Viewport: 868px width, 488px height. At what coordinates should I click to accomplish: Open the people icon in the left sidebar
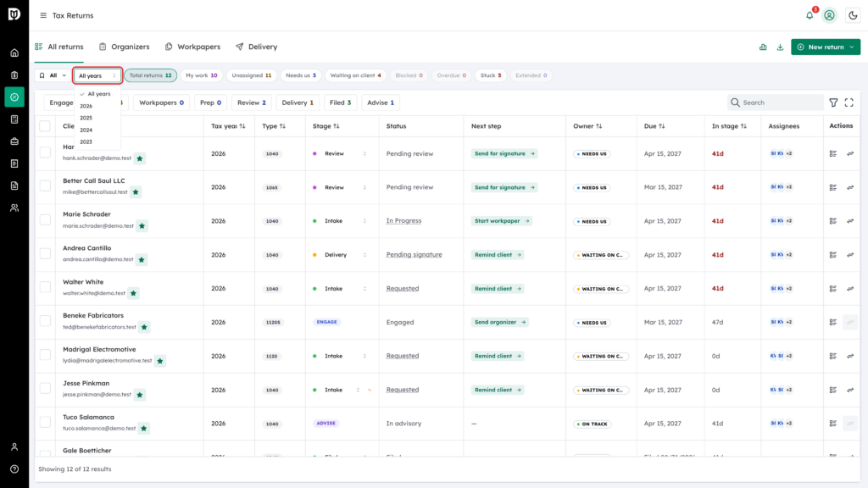(x=14, y=208)
